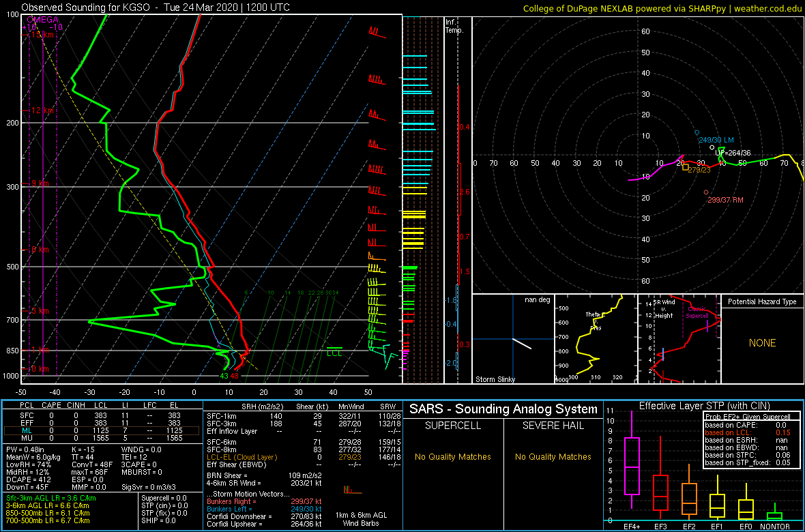
Task: Click the yellow '3-6km AGL LR = 6.6 C/km' line
Action: coord(48,505)
